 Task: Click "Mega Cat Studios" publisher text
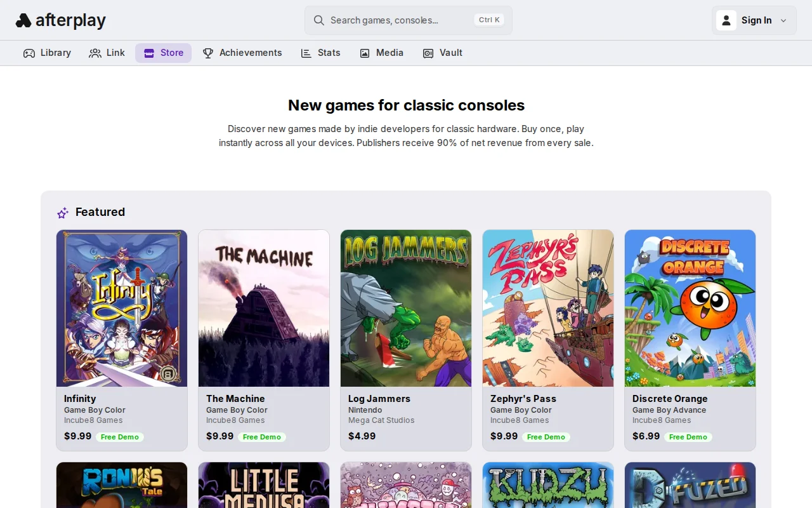381,420
